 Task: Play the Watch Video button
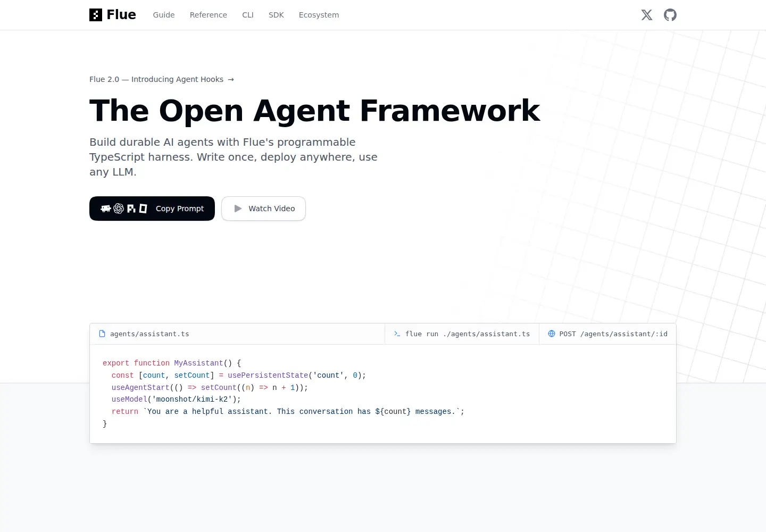click(x=263, y=209)
